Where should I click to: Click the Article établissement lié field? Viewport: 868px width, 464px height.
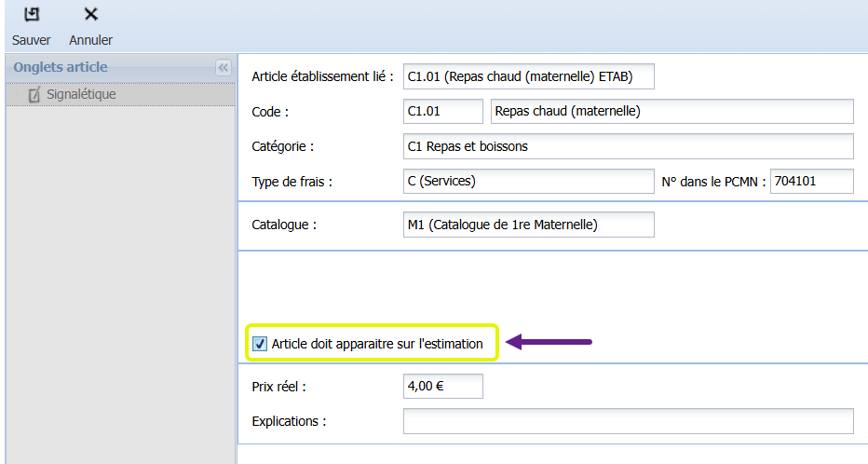coord(529,76)
